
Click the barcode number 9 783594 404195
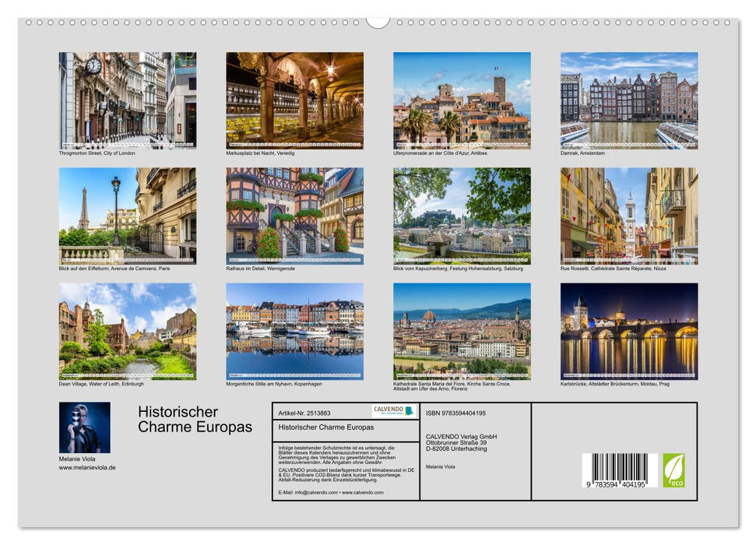616,483
